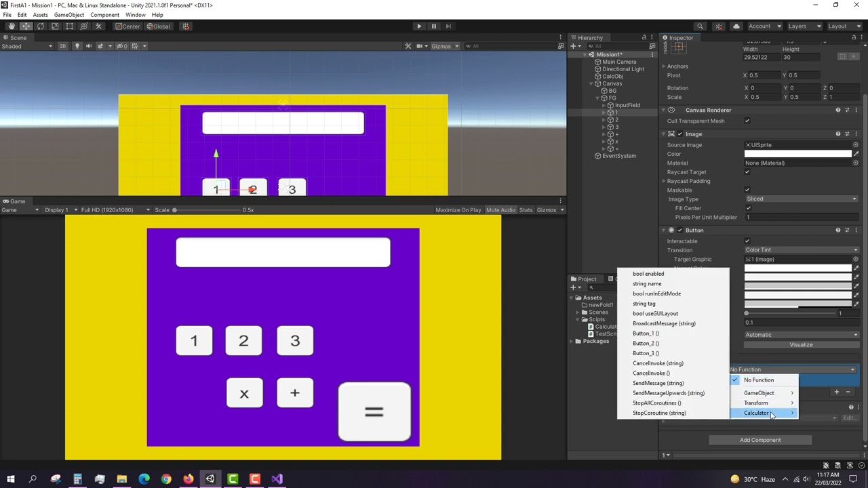Viewport: 868px width, 488px height.
Task: Select the combined Transform tool
Action: 84,26
